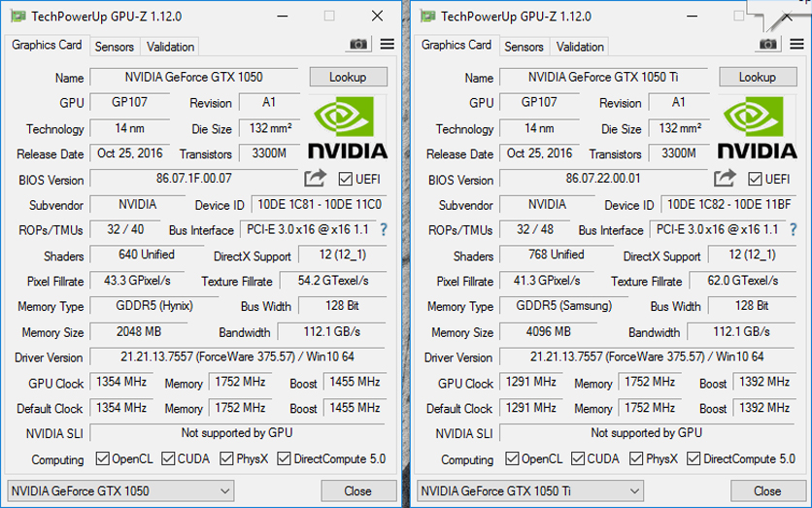Click Close button in GTX 1050 Ti window
812x508 pixels.
pos(768,491)
